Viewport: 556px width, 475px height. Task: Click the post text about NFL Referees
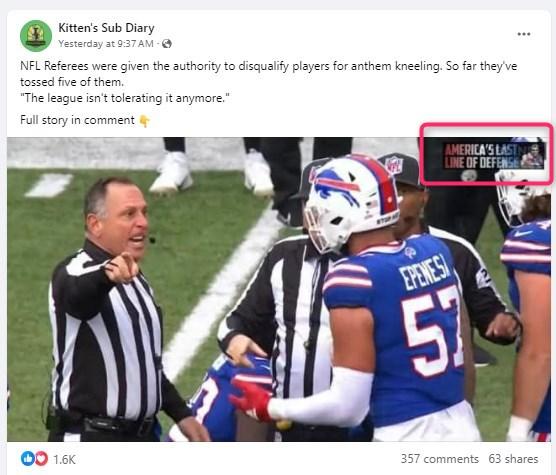pyautogui.click(x=268, y=74)
